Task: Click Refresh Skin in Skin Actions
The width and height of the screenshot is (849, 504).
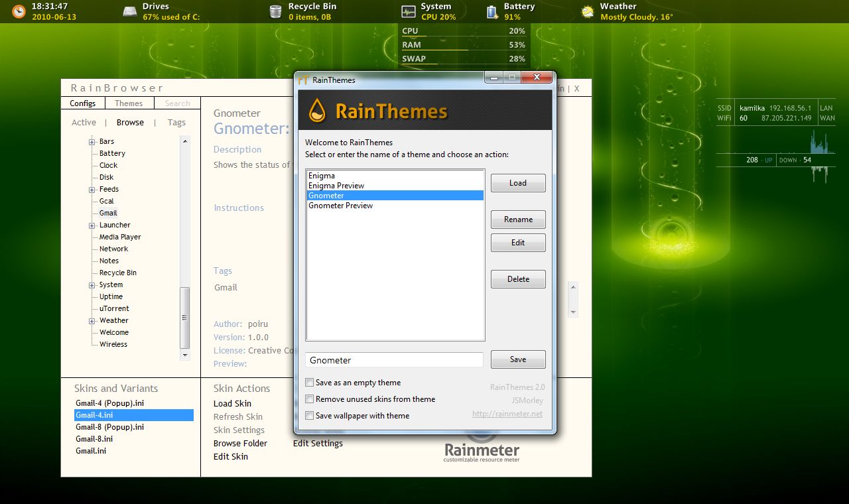Action: (238, 417)
